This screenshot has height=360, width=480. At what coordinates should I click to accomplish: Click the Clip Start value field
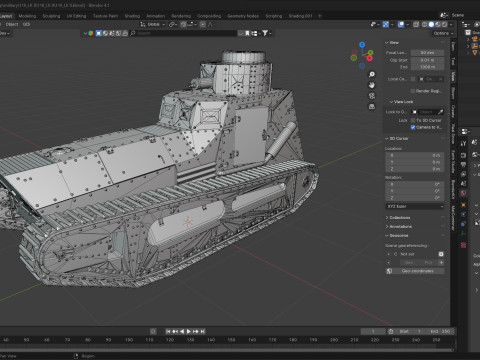[427, 60]
